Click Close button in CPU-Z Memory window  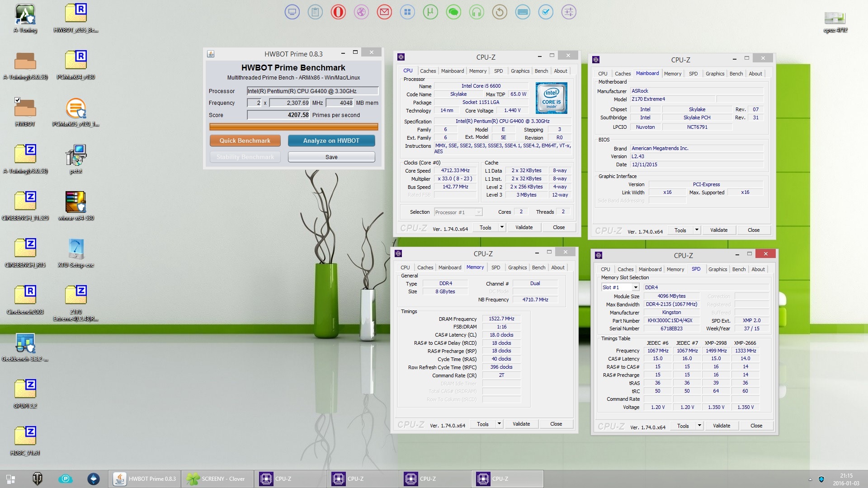click(556, 424)
